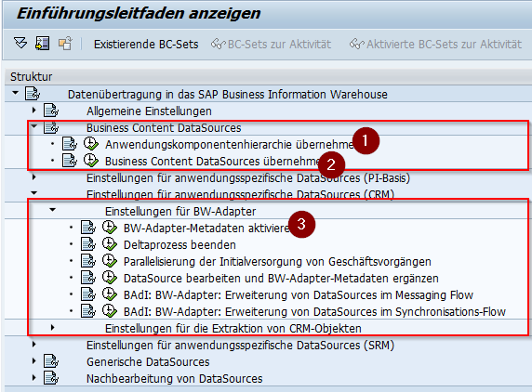Select Deltaprozess beenden text
The width and height of the screenshot is (532, 392).
(180, 244)
